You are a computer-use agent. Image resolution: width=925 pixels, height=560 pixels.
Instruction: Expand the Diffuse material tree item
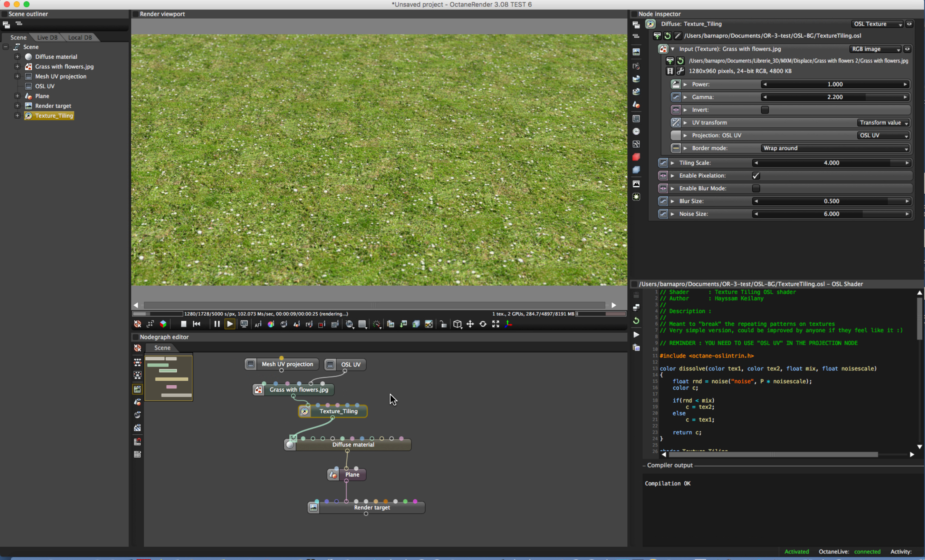tap(17, 57)
